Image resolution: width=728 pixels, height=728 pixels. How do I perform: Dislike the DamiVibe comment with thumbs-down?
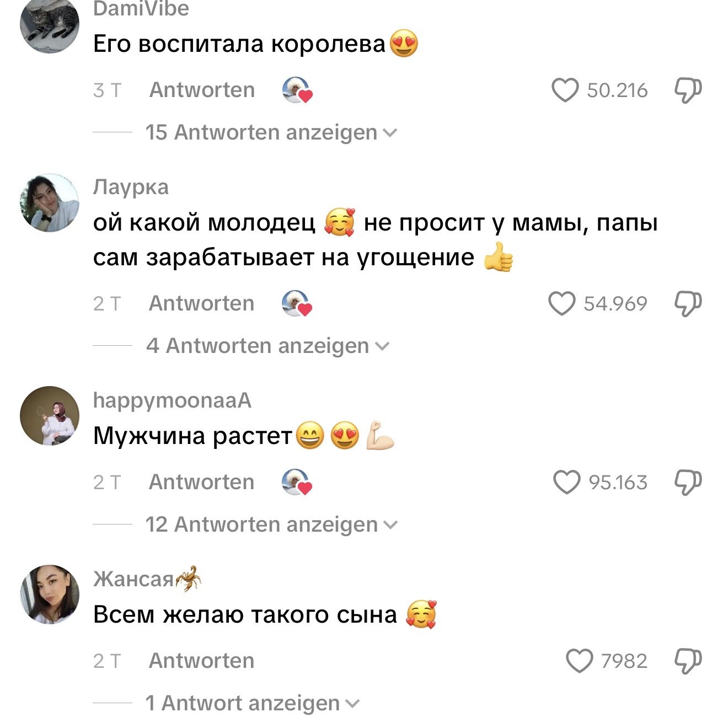(x=688, y=90)
